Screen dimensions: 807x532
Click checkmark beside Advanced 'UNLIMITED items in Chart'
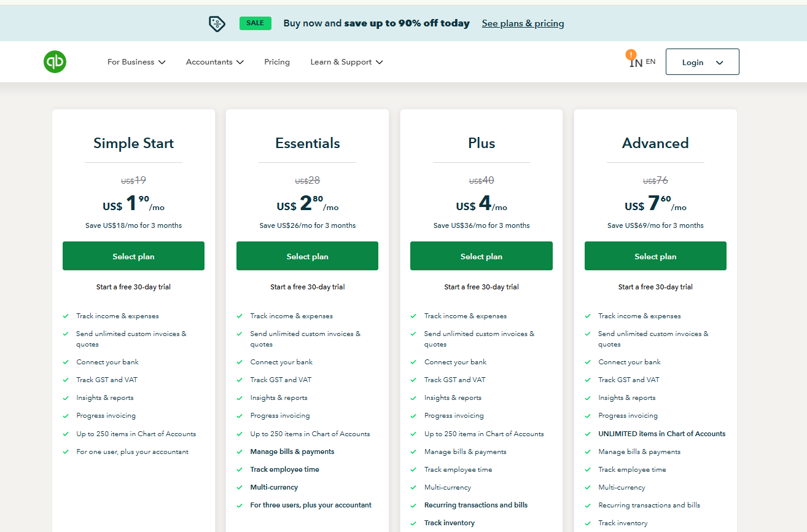tap(588, 434)
